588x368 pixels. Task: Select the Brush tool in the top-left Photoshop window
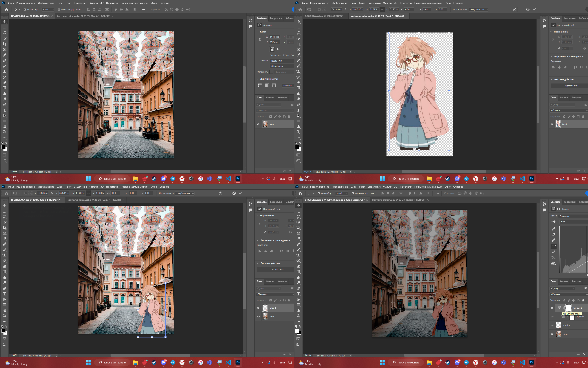[x=4, y=66]
